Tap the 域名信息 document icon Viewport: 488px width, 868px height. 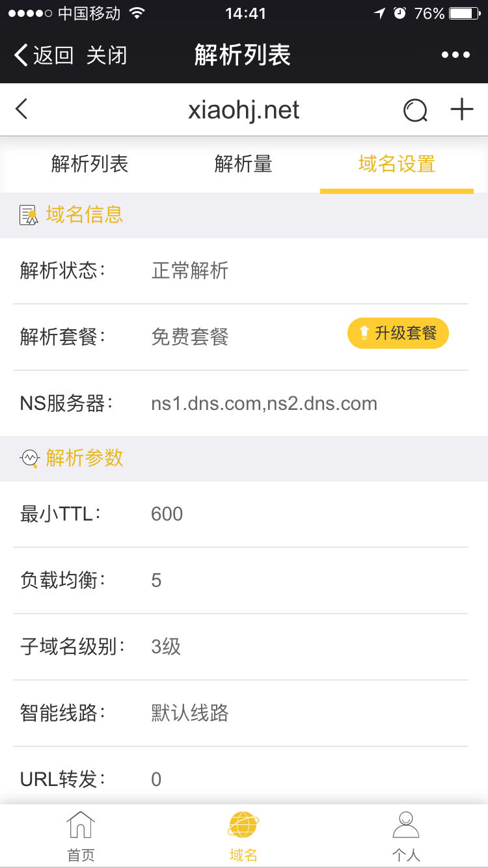[x=29, y=215]
